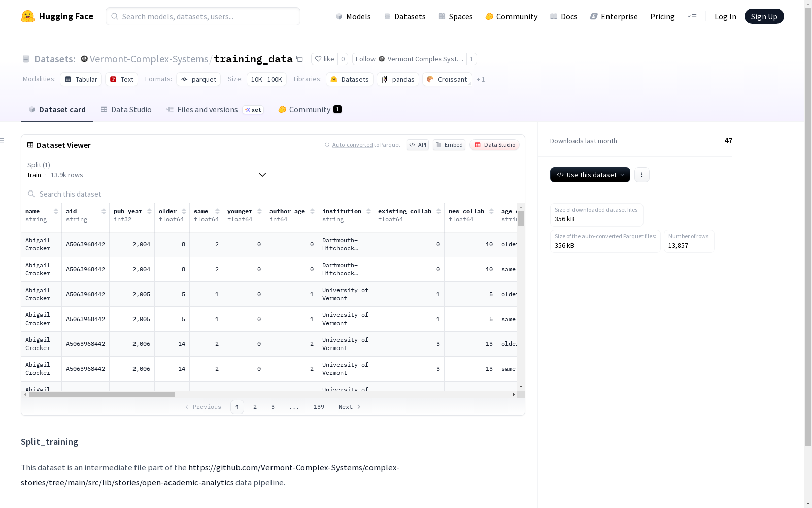Select the Datasets library tag
Screen dimensions: 812x508
(350, 79)
